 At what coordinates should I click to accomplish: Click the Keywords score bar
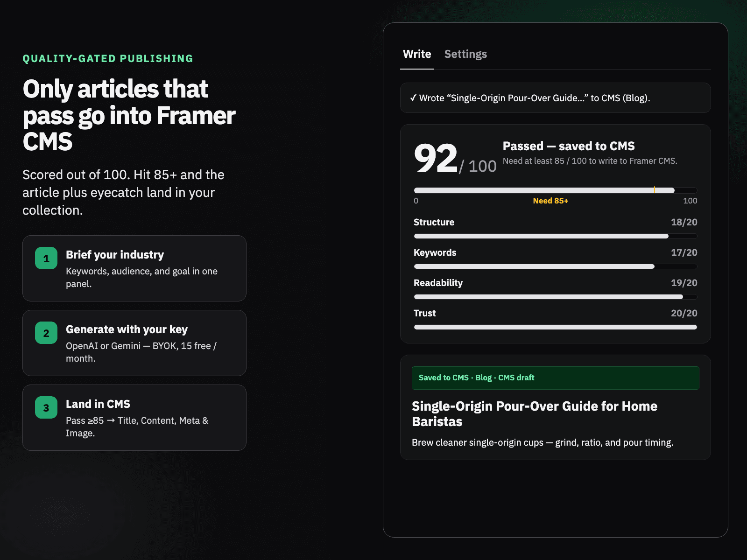(556, 266)
